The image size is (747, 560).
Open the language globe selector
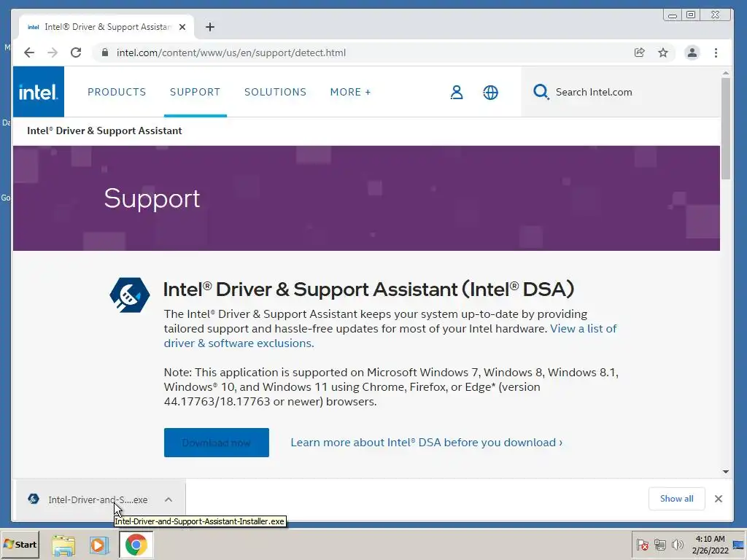(490, 92)
